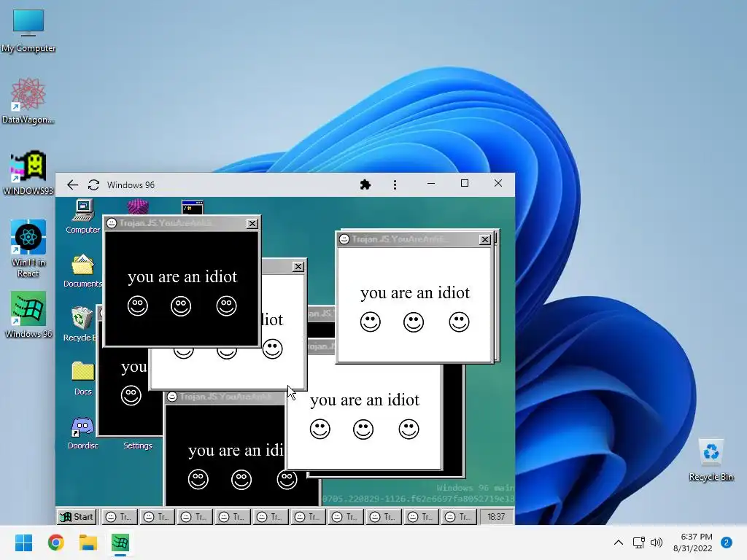
Task: Select the Settings label in Windows 96
Action: tap(138, 446)
